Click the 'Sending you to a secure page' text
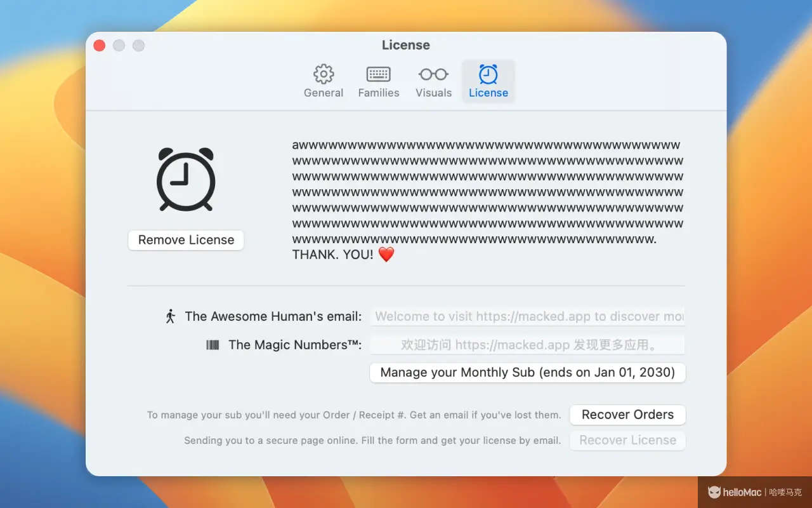This screenshot has width=812, height=508. click(x=372, y=441)
